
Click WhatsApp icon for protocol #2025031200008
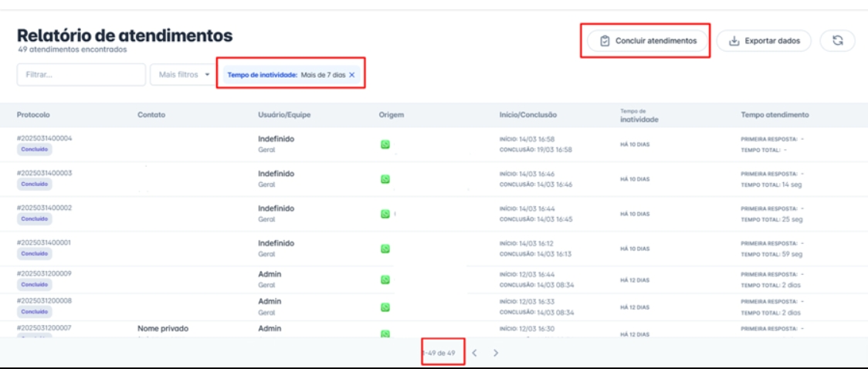(385, 306)
